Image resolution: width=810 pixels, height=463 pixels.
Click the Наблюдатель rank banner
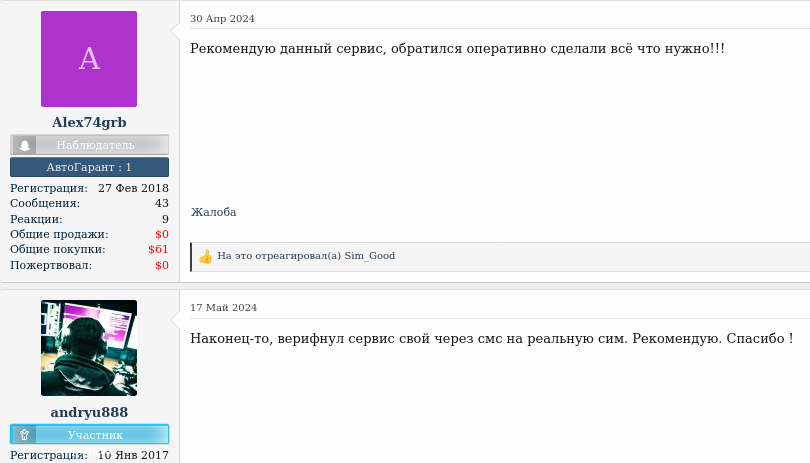pos(89,145)
